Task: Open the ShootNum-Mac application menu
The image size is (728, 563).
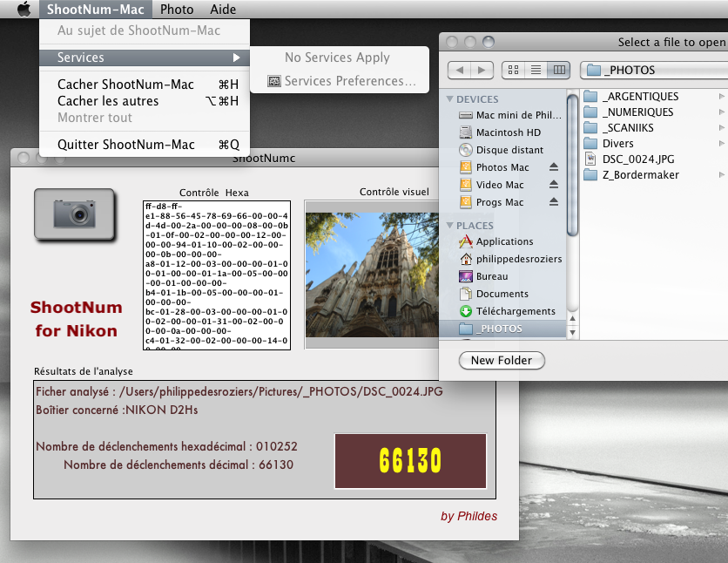Action: 96,10
